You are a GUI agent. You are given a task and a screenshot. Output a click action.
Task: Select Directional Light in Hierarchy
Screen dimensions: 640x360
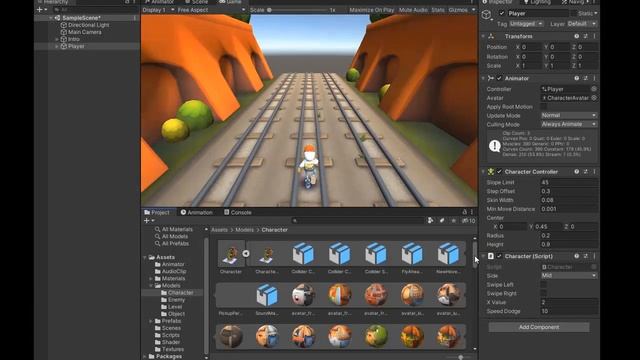click(88, 25)
